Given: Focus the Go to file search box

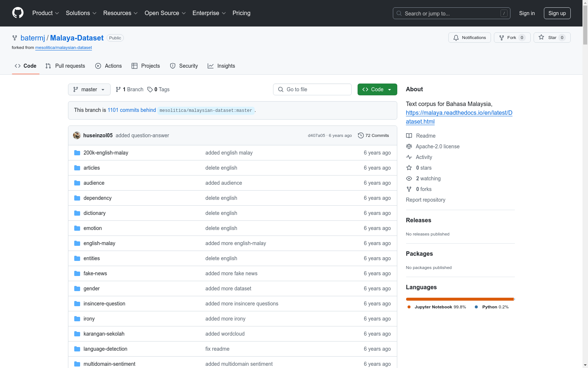Looking at the screenshot, I should tap(312, 89).
